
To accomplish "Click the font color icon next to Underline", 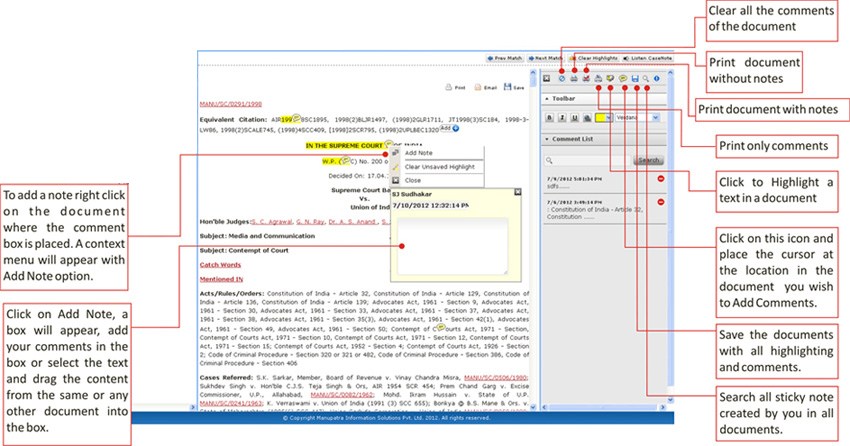I will 587,118.
